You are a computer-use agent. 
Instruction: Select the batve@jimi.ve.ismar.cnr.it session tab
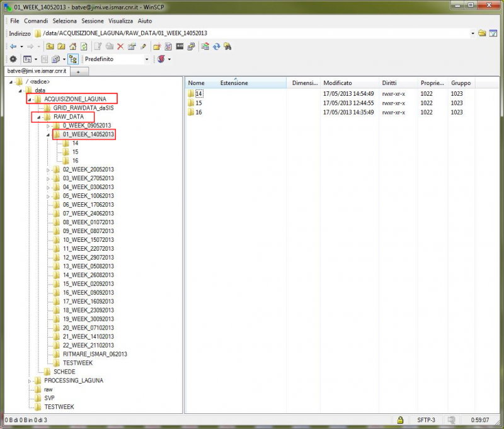[37, 71]
